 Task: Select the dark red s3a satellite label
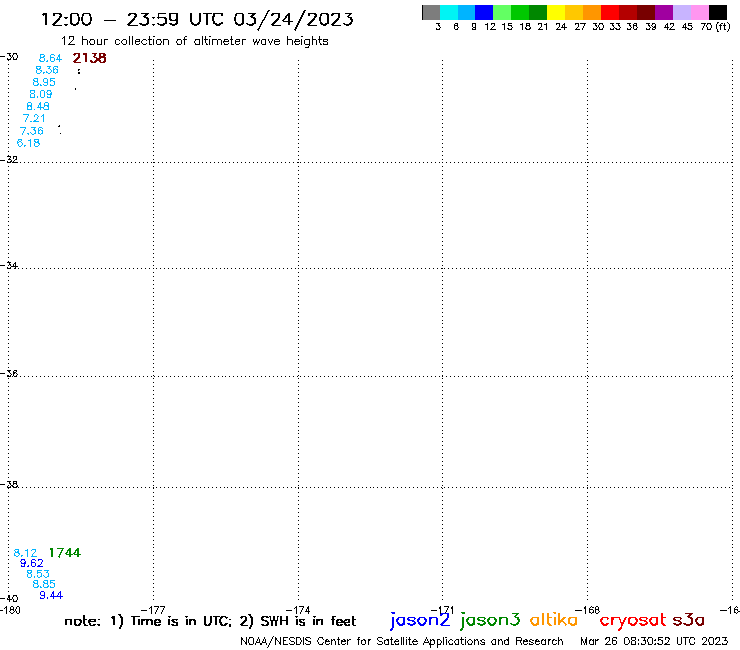tap(688, 620)
